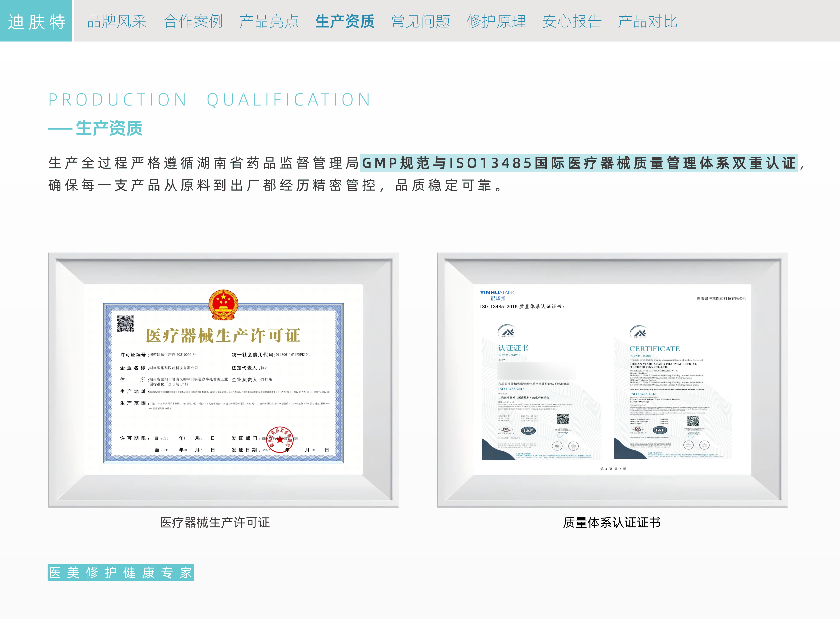Viewport: 840px width, 619px height.
Task: Go to the 常见问题 tab
Action: point(421,21)
